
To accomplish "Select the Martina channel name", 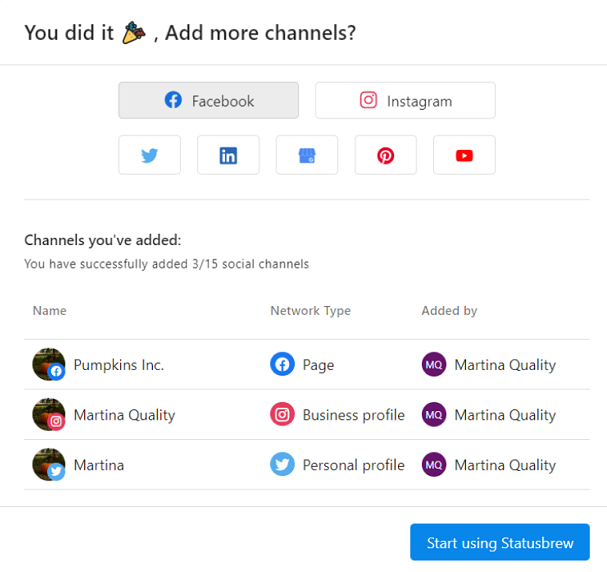I will [99, 465].
